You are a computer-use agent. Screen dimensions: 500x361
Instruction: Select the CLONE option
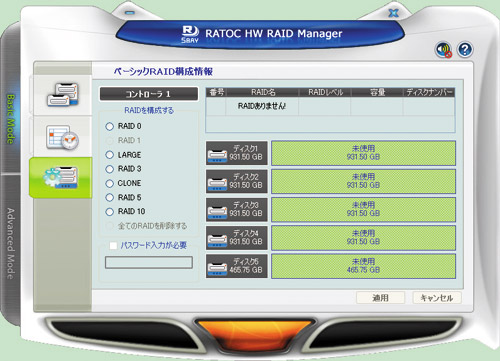coord(110,183)
